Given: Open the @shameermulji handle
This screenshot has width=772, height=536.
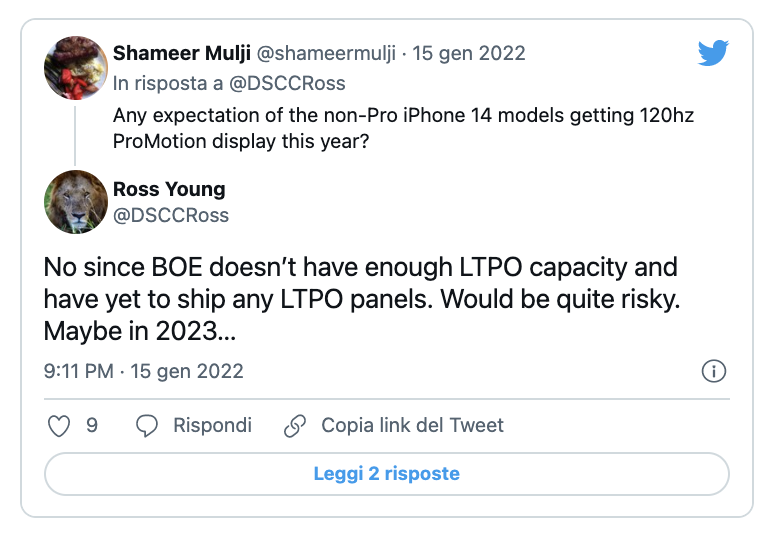Looking at the screenshot, I should (325, 53).
